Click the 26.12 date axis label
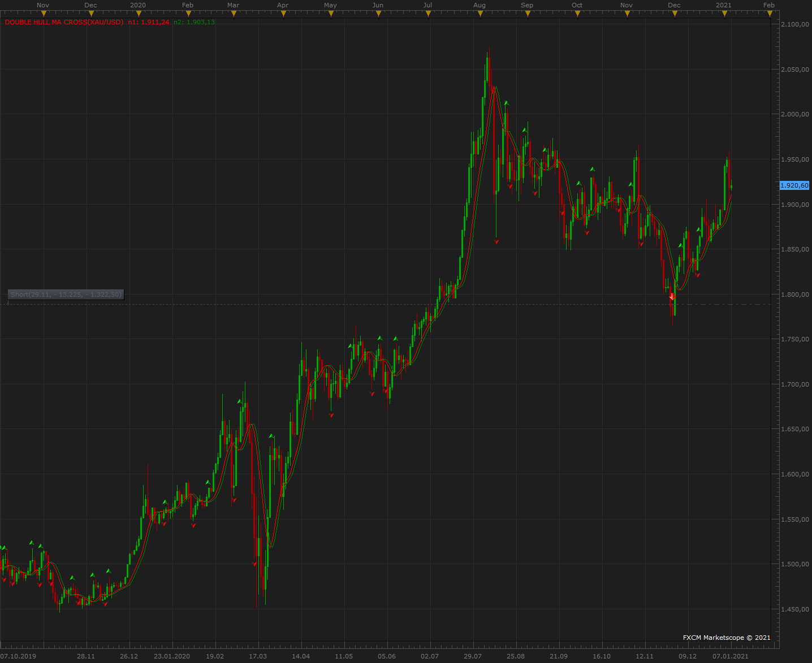 129,656
